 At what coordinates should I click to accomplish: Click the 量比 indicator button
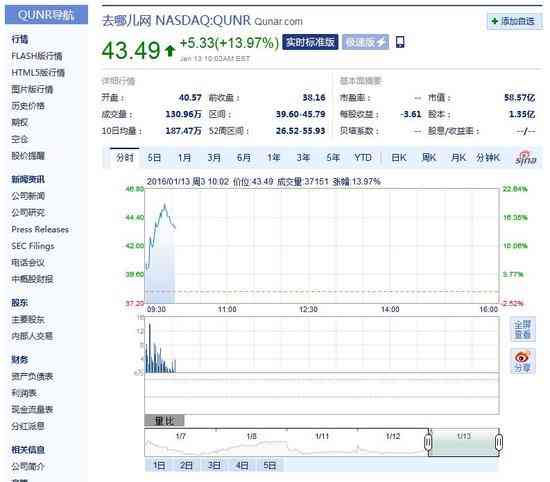(x=165, y=420)
